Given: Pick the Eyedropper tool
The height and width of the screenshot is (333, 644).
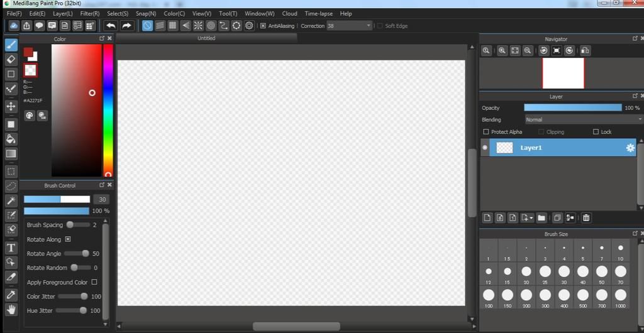Looking at the screenshot, I should tap(11, 294).
